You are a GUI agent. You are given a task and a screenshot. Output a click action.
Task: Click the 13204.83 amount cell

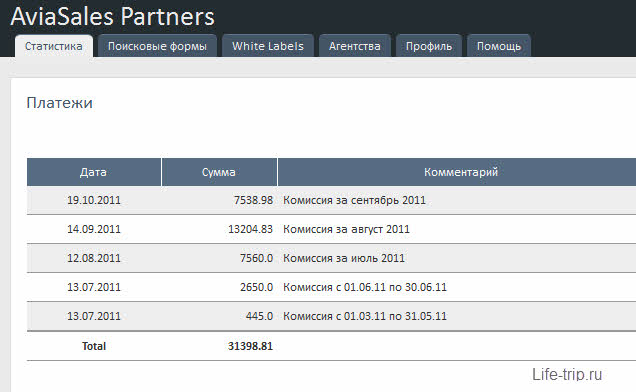250,229
